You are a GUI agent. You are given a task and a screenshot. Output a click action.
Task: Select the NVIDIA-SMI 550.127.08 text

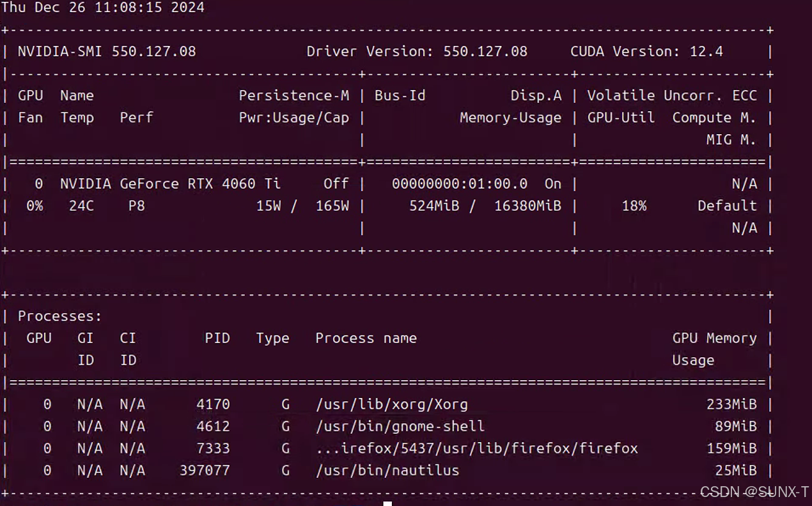pos(107,52)
